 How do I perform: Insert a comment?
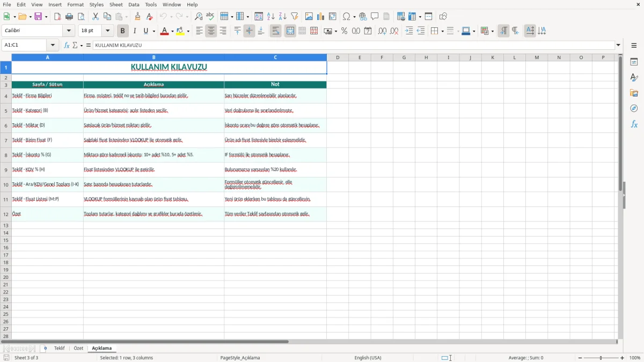pos(375,17)
